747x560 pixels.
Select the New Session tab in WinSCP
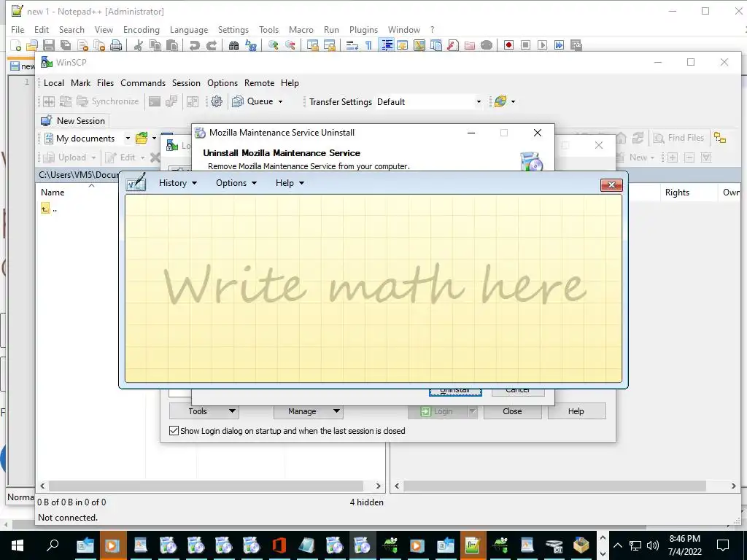point(73,121)
